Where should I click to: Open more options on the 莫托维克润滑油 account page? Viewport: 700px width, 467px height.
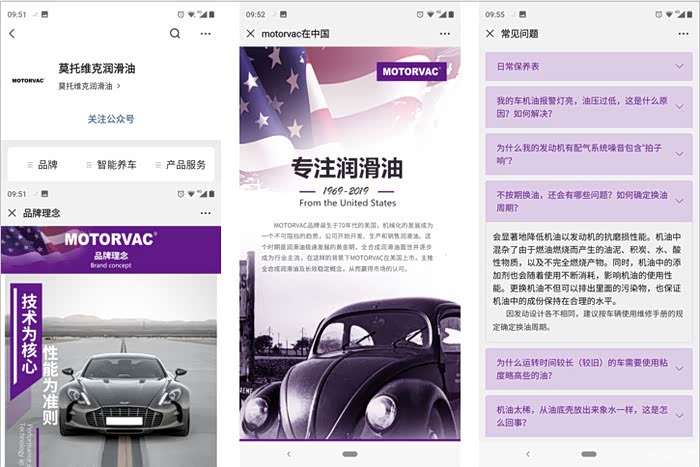205,33
